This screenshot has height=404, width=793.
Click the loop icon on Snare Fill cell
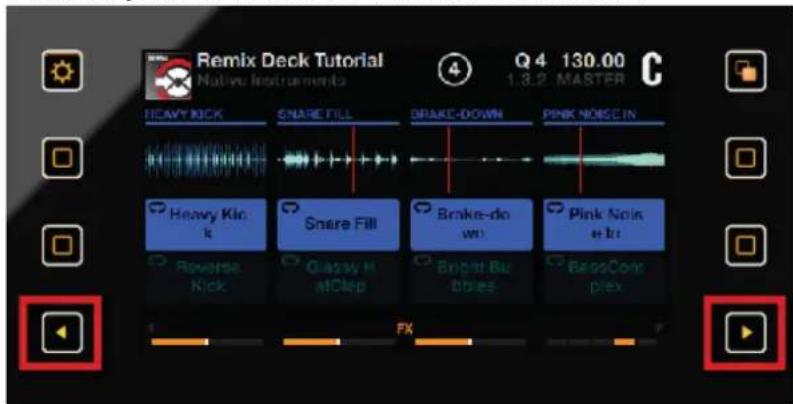(288, 207)
